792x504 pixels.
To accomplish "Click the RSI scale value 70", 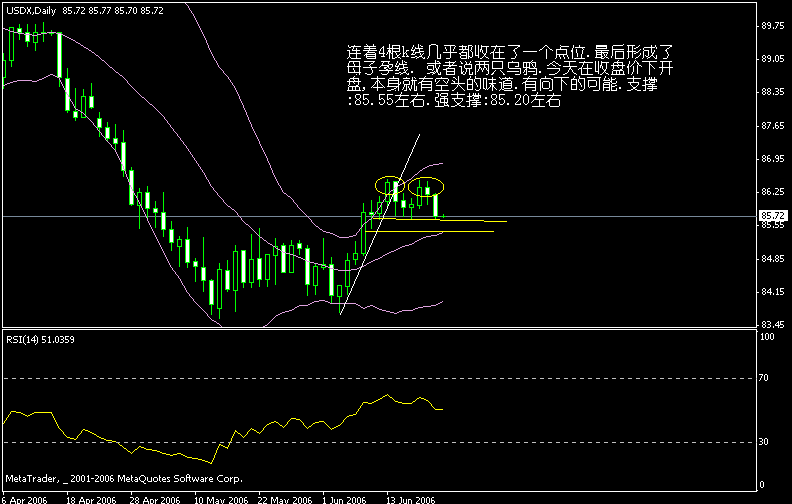I will (x=764, y=378).
